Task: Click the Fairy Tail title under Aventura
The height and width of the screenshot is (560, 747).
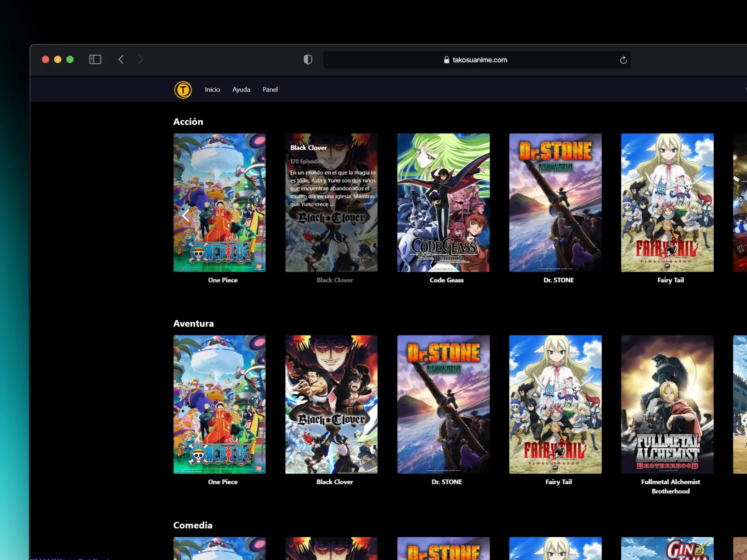Action: (558, 482)
